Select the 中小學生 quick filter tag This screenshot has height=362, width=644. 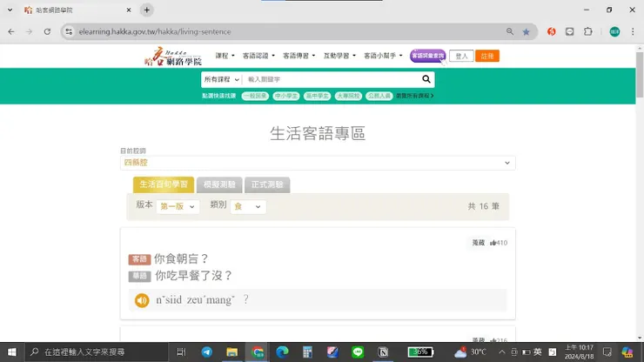[285, 96]
